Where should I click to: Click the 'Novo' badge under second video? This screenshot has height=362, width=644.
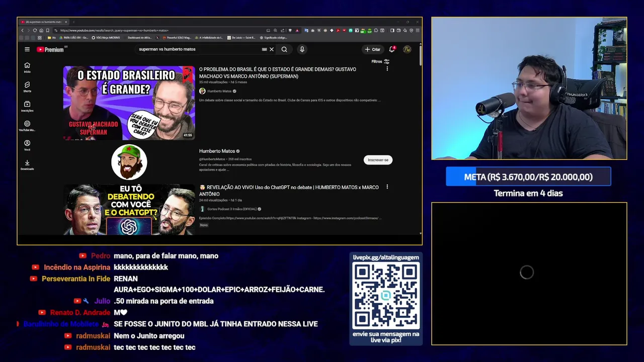click(x=204, y=225)
